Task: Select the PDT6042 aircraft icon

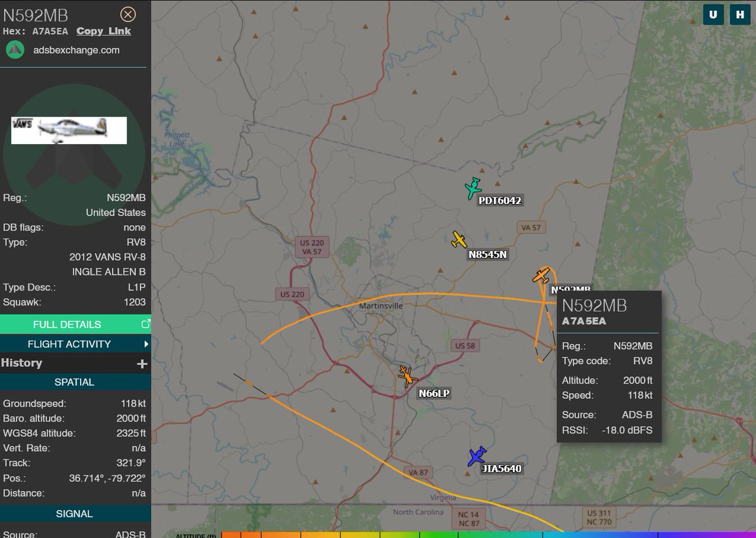Action: [x=472, y=188]
